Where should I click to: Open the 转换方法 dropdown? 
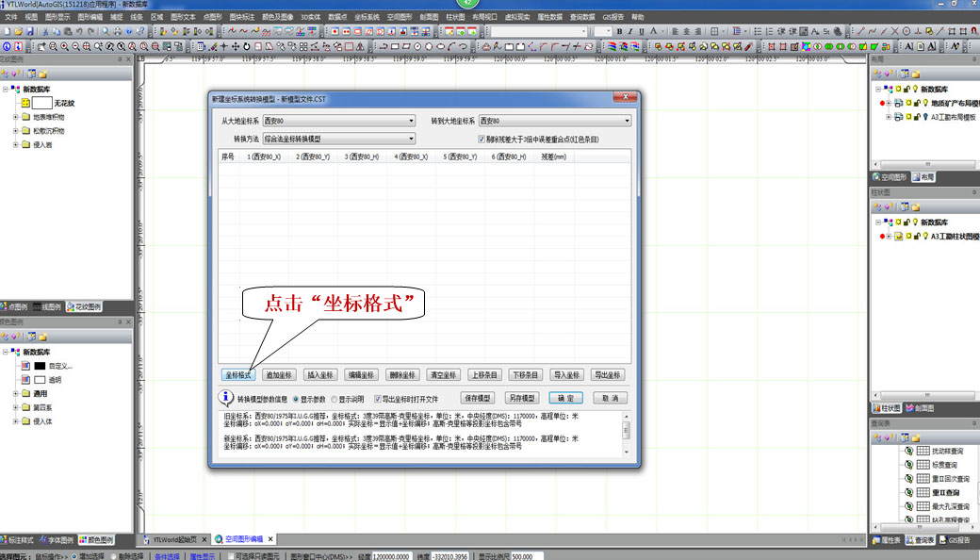338,139
